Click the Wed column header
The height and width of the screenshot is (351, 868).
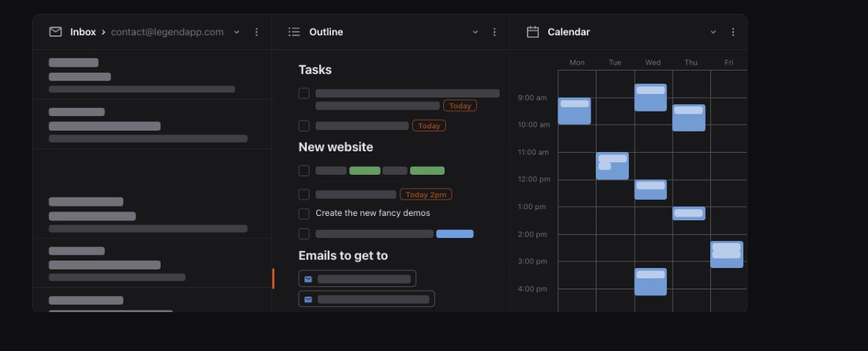pyautogui.click(x=653, y=62)
